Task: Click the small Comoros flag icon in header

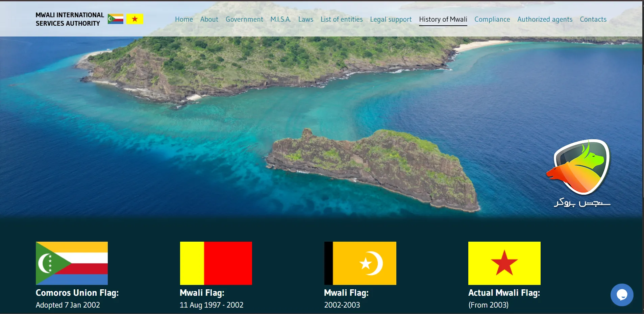Action: [116, 19]
